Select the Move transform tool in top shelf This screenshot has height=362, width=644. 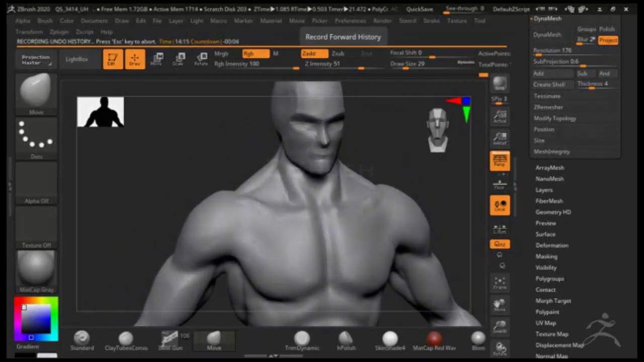tap(156, 59)
